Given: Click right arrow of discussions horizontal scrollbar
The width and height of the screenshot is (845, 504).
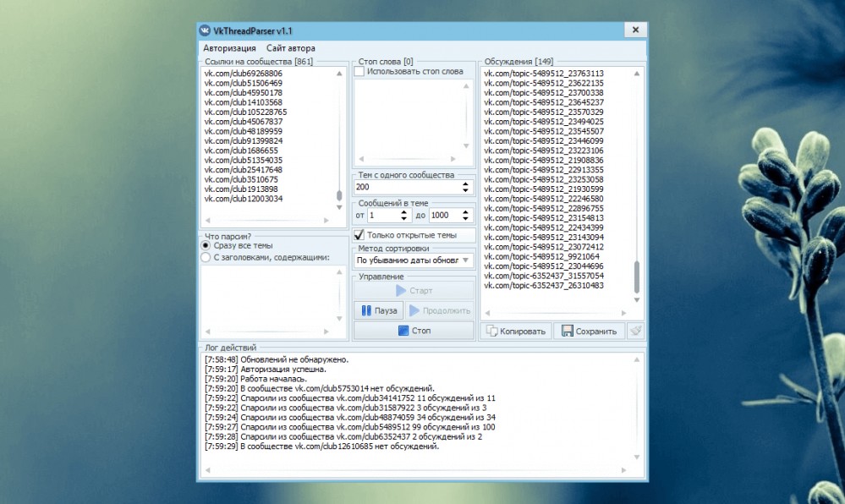Looking at the screenshot, I should (x=623, y=313).
